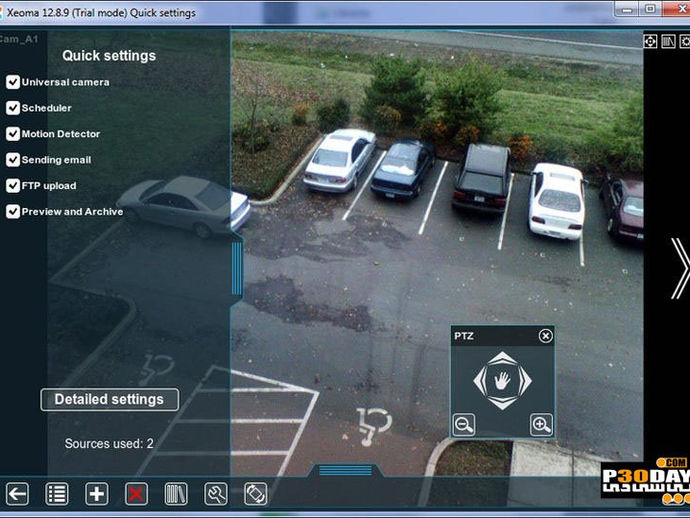Click the PTZ panel title

(x=464, y=336)
